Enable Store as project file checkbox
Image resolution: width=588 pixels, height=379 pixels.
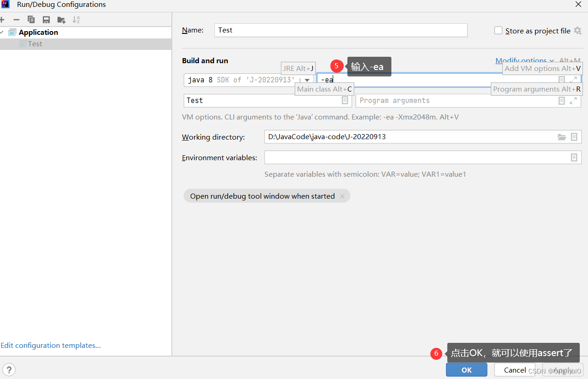(x=499, y=31)
